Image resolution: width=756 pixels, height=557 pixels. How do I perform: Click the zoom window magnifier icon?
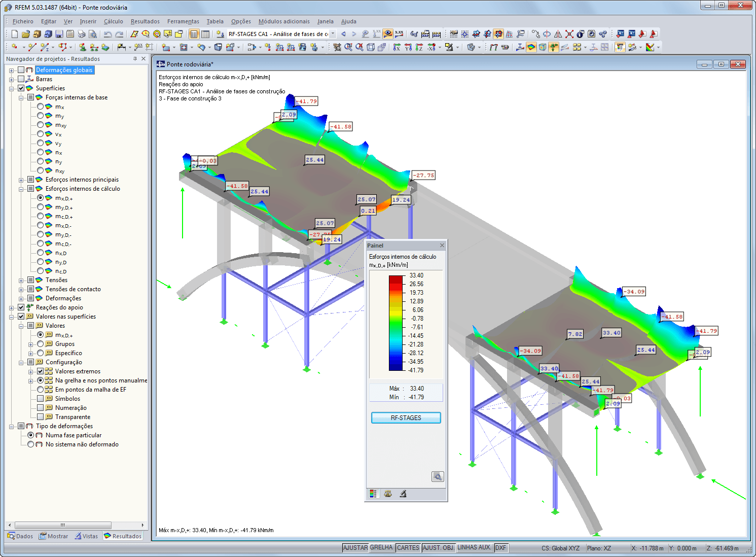coord(348,47)
